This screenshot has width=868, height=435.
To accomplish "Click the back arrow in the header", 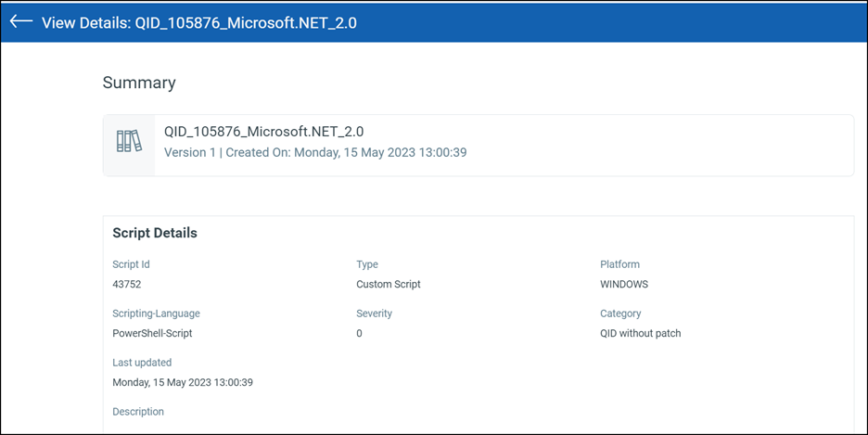I will (21, 21).
